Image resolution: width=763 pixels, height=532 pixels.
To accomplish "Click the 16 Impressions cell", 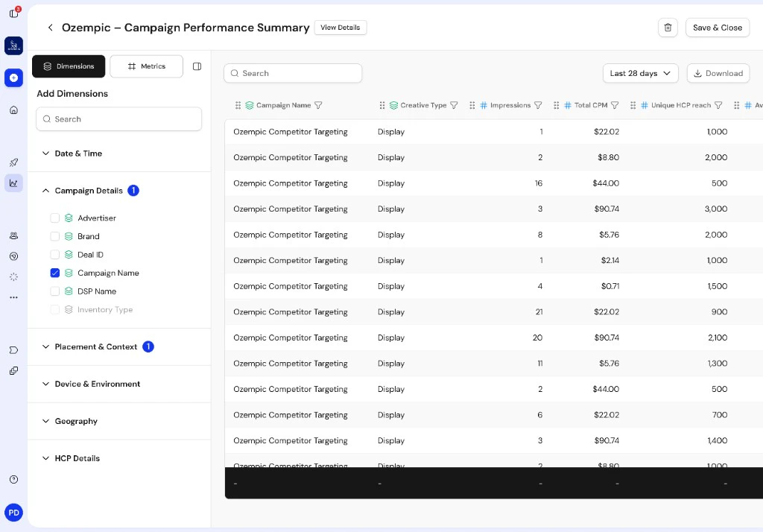I will pos(539,183).
